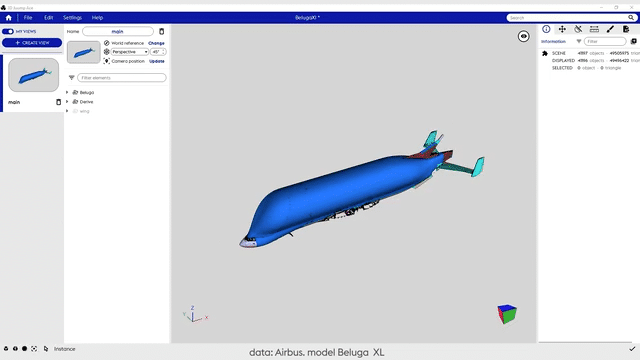Viewport: 640px width, 360px height.
Task: Select the paint brush tool icon
Action: click(x=610, y=29)
